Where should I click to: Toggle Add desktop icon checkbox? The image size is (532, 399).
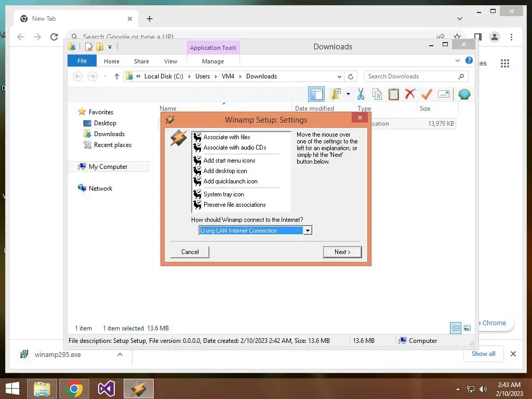197,171
